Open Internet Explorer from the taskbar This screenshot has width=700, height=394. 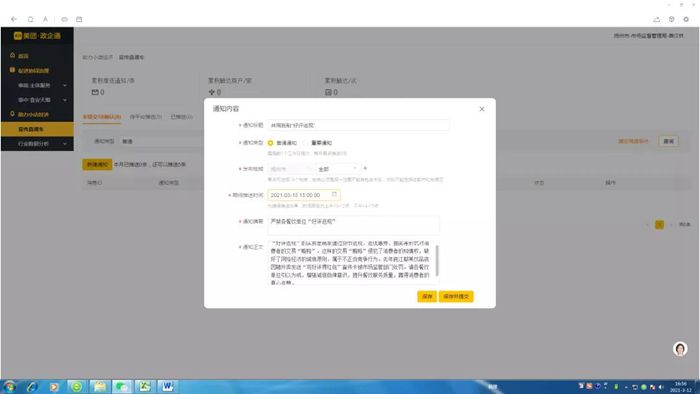(x=32, y=386)
